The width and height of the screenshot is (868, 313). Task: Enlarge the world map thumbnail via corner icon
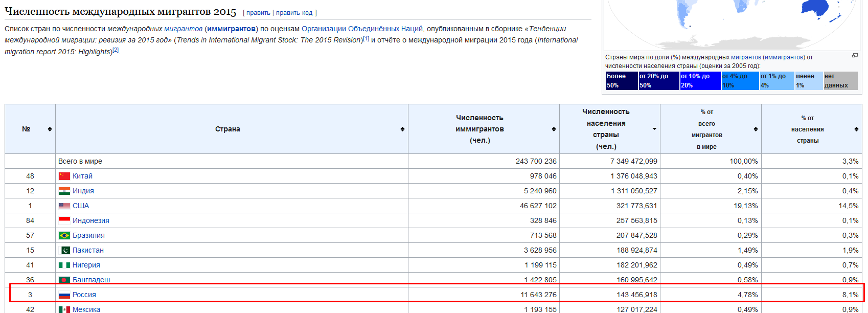[855, 55]
